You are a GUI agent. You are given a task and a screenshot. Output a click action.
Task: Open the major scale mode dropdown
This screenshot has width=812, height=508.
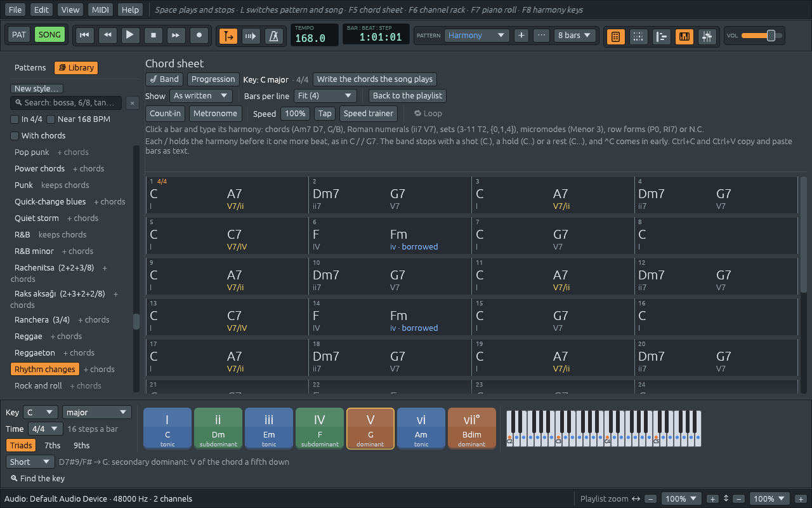tap(97, 412)
